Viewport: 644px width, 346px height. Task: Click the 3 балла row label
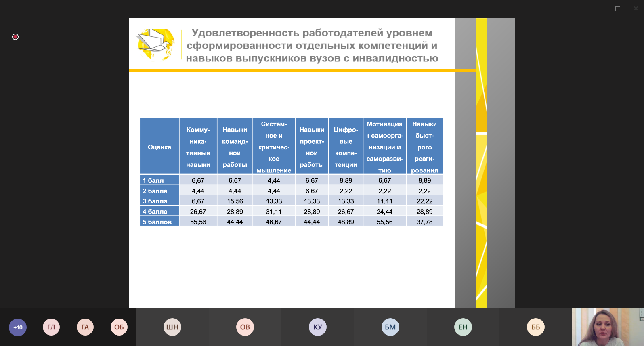[x=159, y=201]
